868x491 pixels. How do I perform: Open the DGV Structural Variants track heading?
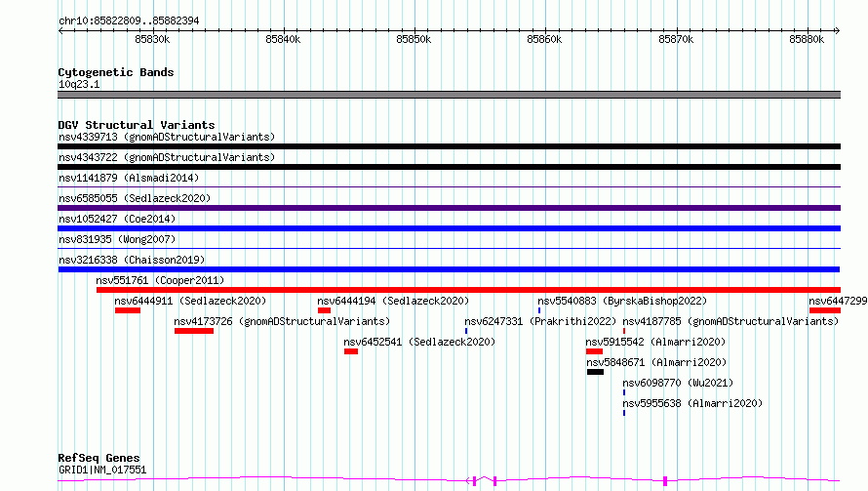tap(137, 125)
